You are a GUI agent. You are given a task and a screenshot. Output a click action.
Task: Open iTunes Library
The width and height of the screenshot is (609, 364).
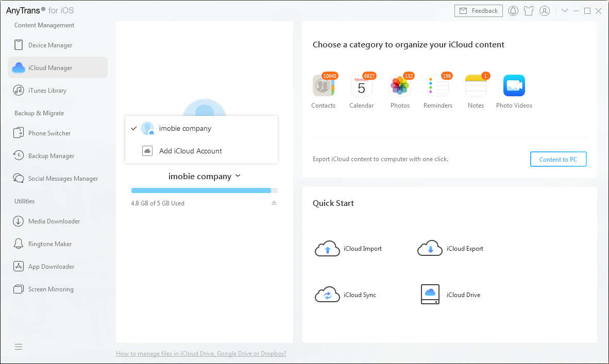click(x=45, y=90)
